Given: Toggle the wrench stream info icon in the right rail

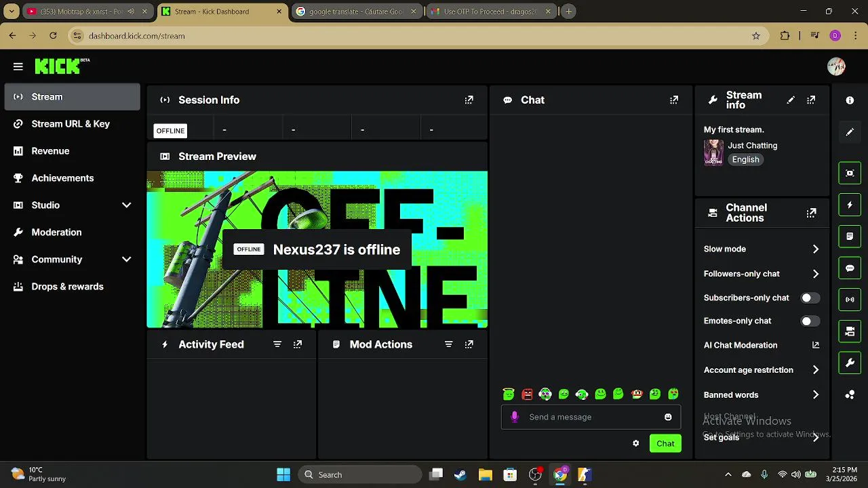Looking at the screenshot, I should 850,363.
